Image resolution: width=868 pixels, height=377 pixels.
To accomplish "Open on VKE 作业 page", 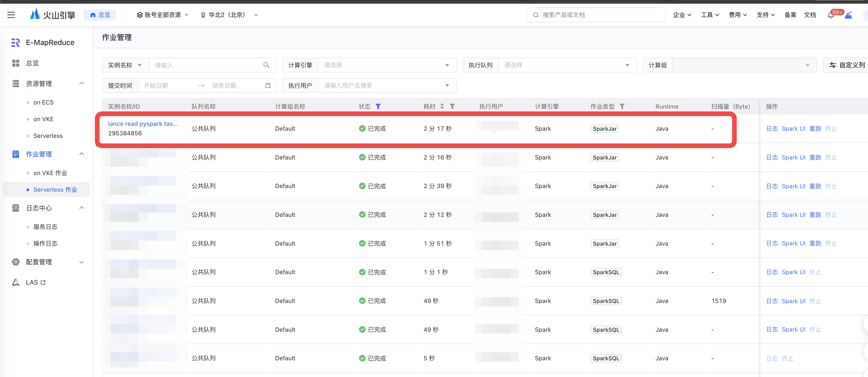I will pos(50,173).
